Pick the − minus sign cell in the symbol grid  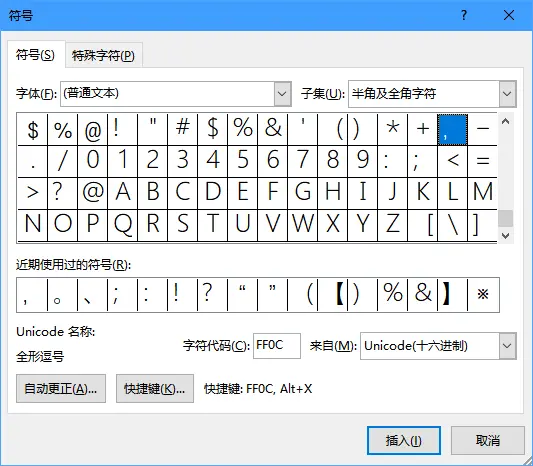click(x=483, y=130)
